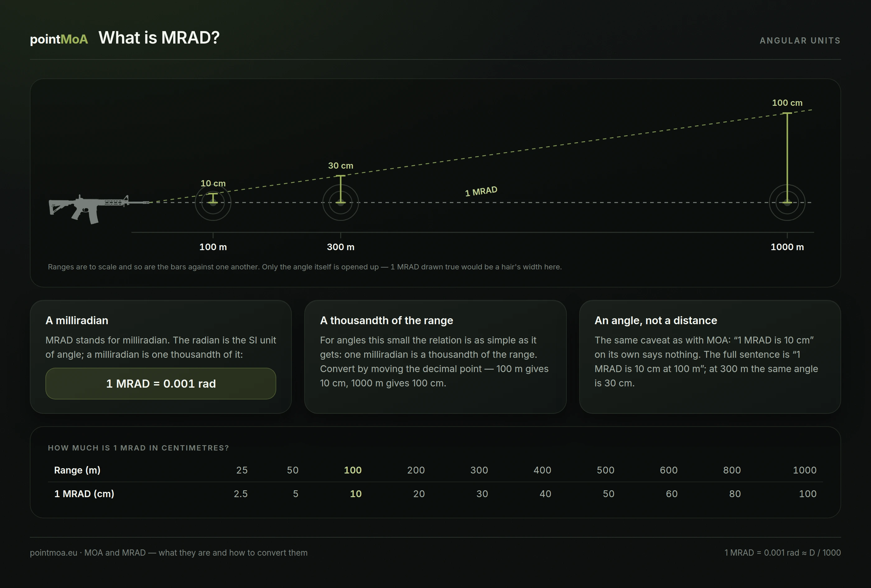Click the 20 cm table value
The height and width of the screenshot is (588, 871).
click(x=419, y=494)
